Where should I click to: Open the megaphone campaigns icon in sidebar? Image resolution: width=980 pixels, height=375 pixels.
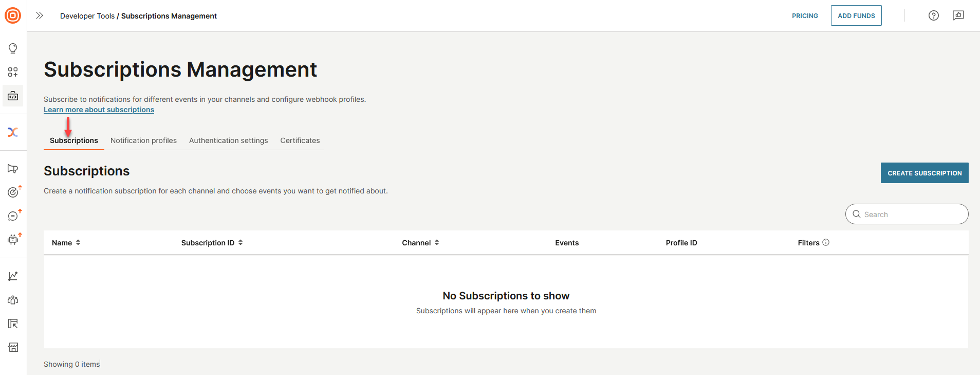coord(13,169)
